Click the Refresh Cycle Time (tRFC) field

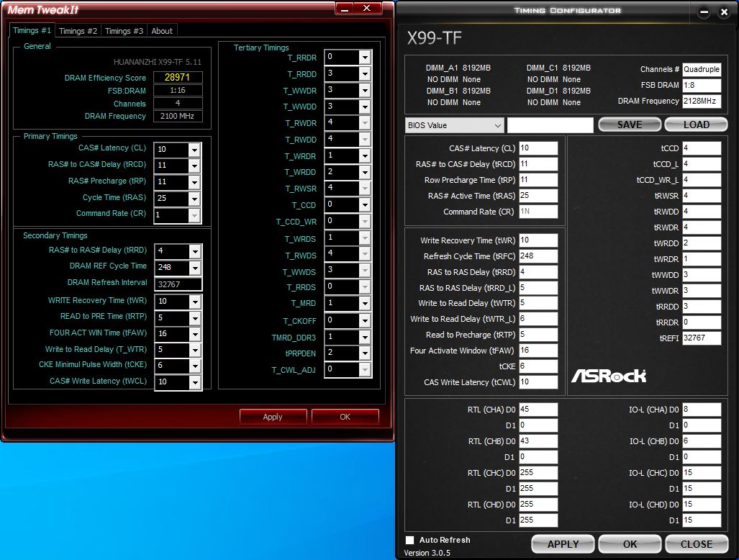[538, 256]
